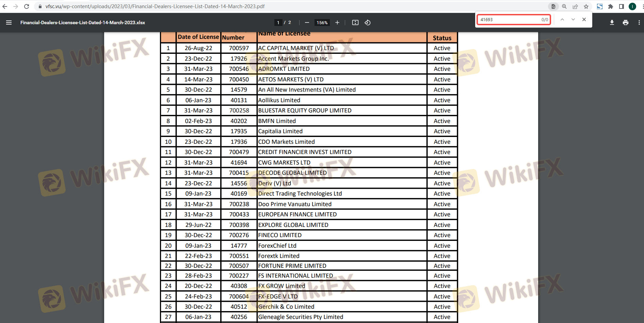Close the find bar

click(584, 20)
